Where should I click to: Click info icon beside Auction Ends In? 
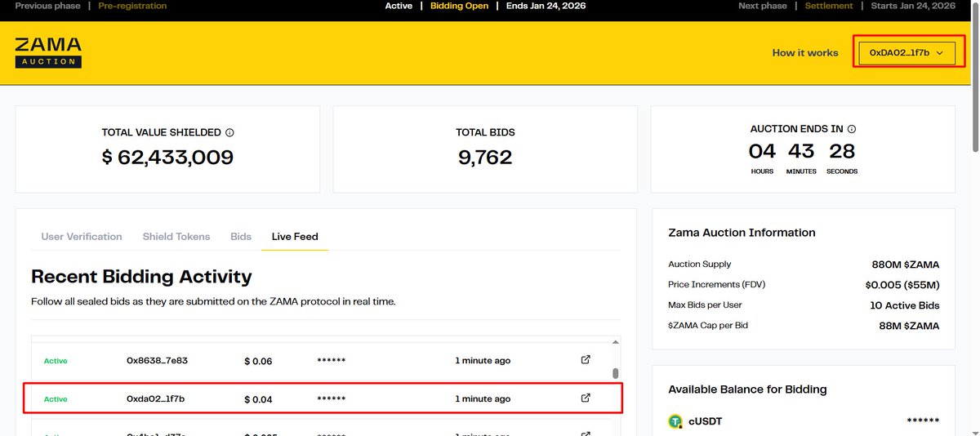pyautogui.click(x=852, y=129)
